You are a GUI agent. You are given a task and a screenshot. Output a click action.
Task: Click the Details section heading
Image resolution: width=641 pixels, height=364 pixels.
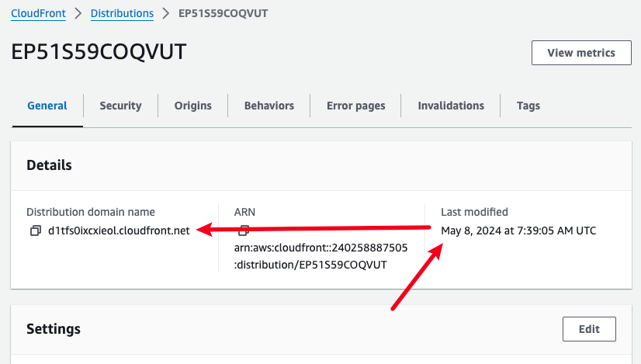49,165
